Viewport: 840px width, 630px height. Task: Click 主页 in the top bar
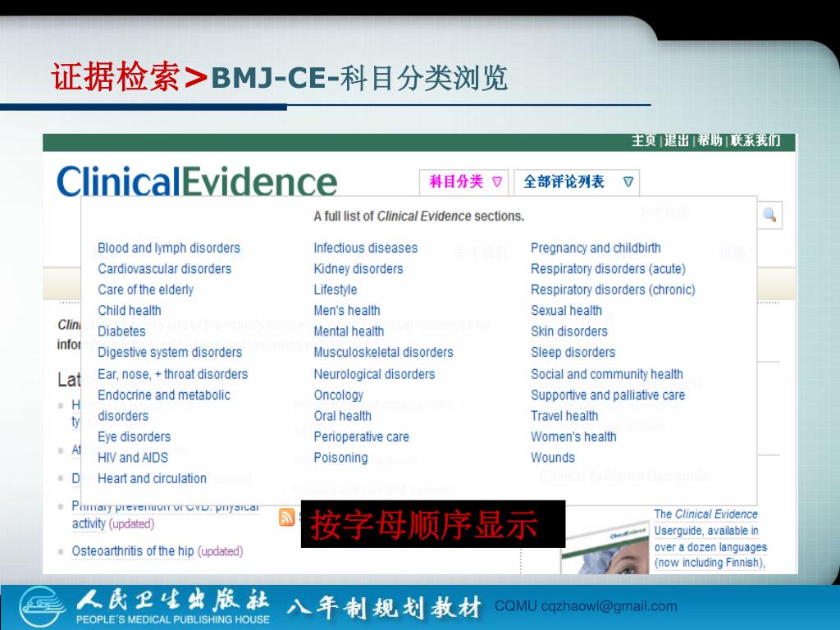[x=643, y=141]
